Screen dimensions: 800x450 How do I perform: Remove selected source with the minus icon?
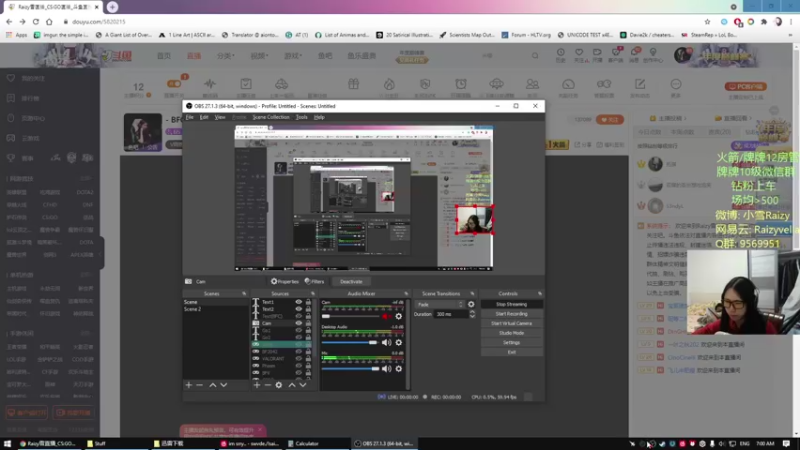[267, 385]
